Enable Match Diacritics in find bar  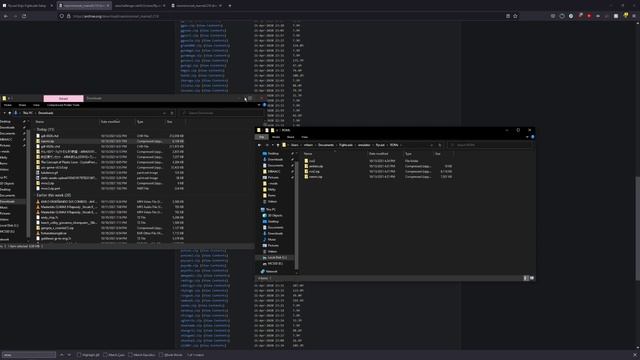tap(142, 355)
